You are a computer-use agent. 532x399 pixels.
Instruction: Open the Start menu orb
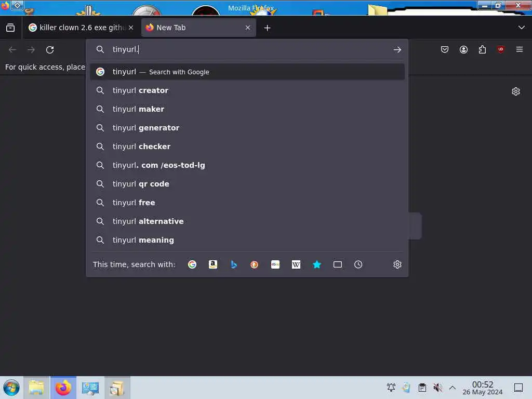11,388
